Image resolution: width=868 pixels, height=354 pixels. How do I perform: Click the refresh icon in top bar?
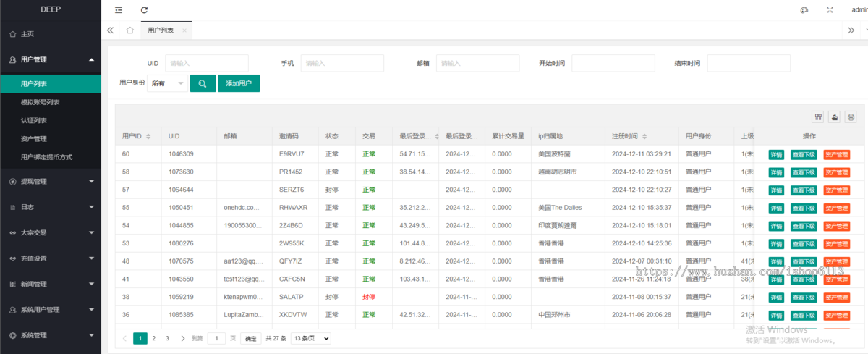tap(144, 10)
